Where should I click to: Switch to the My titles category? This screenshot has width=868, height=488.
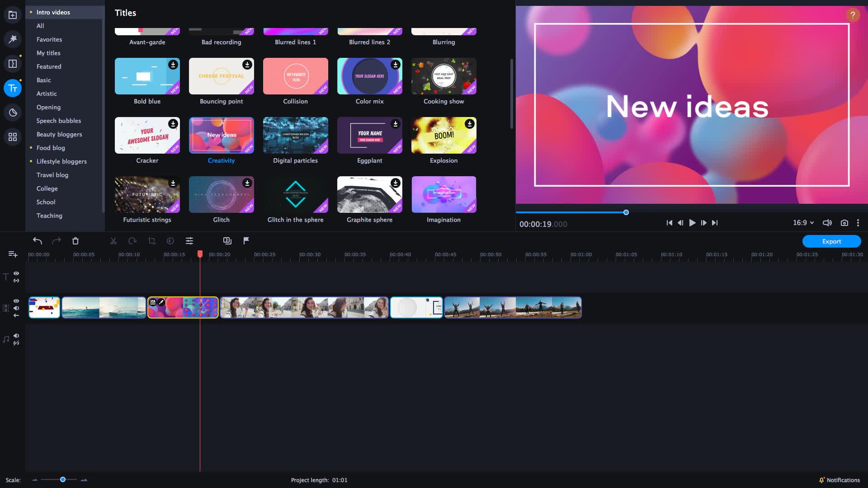click(x=48, y=53)
